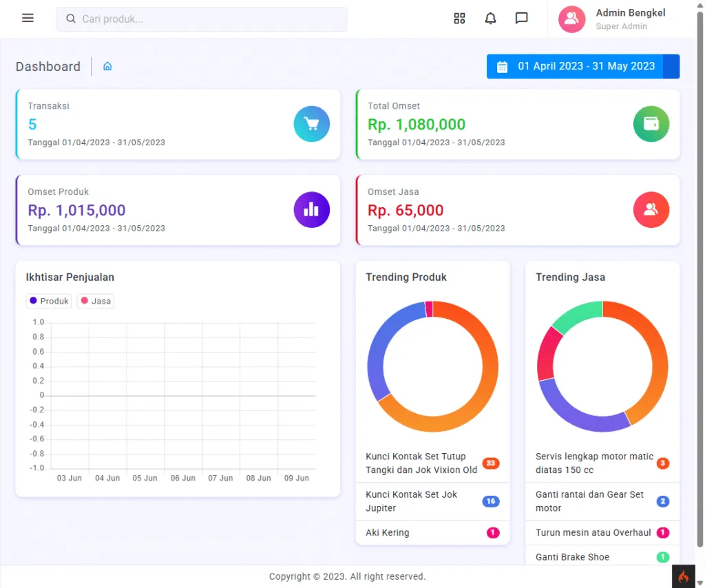Click the apps grid icon

click(460, 19)
